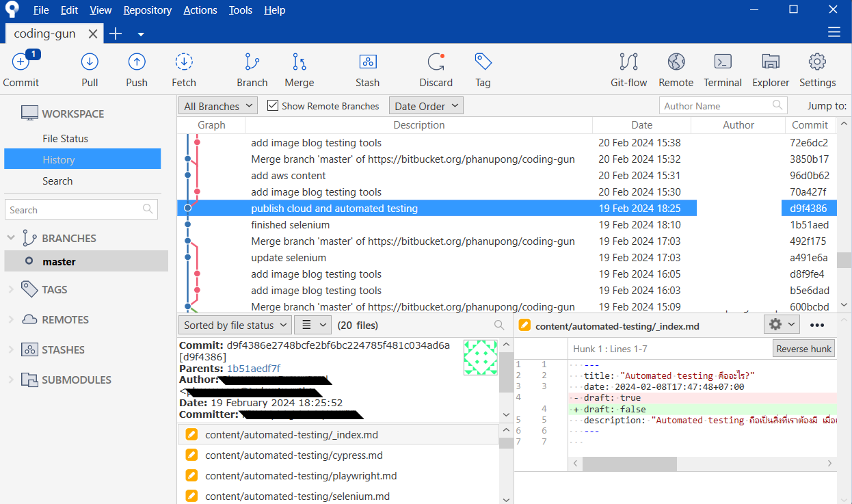Image resolution: width=852 pixels, height=504 pixels.
Task: Click the Author Name search field
Action: pyautogui.click(x=723, y=106)
